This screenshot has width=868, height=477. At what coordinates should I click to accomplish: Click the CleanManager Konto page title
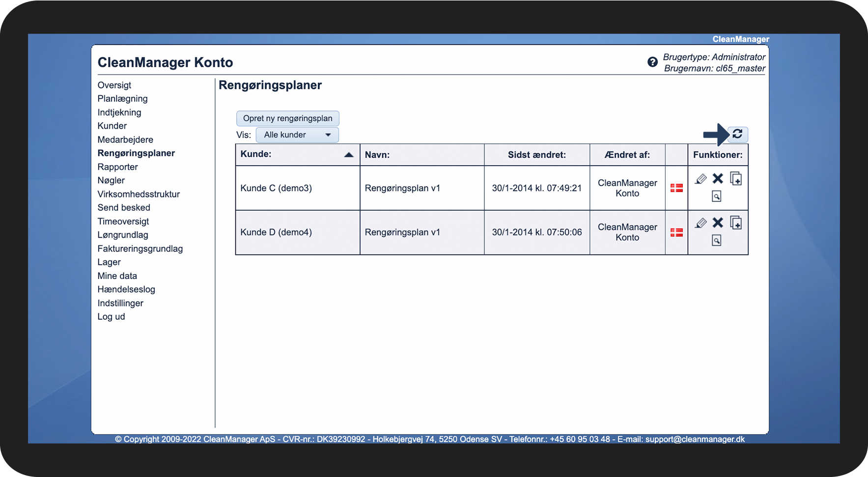(x=165, y=62)
